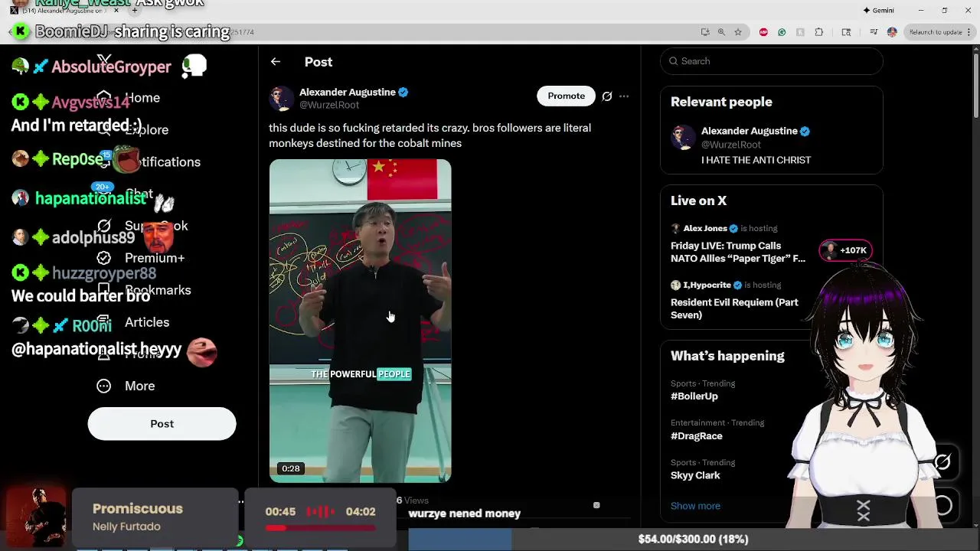Play the embedded 0:28 video
980x551 pixels.
click(360, 321)
